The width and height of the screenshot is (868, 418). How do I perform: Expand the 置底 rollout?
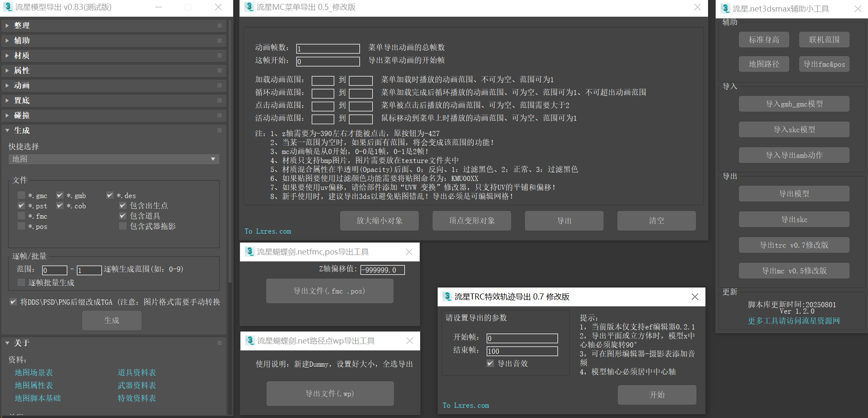tap(113, 101)
